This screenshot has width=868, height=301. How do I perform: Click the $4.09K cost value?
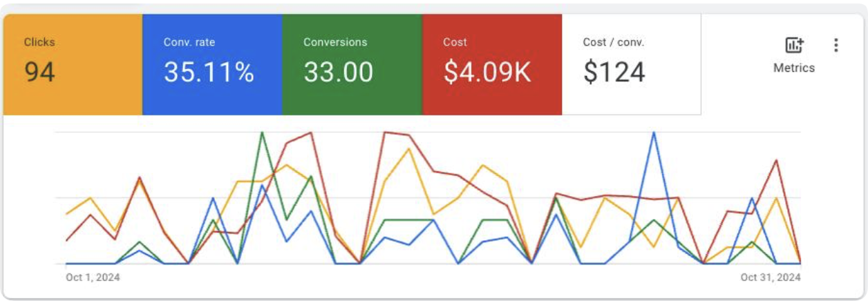tap(487, 72)
